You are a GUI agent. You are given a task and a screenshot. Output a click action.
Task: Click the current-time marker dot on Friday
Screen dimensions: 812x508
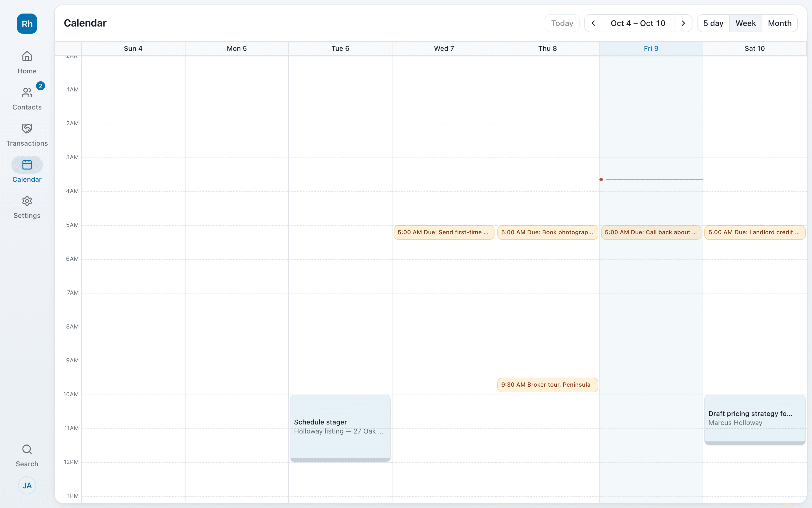point(601,179)
